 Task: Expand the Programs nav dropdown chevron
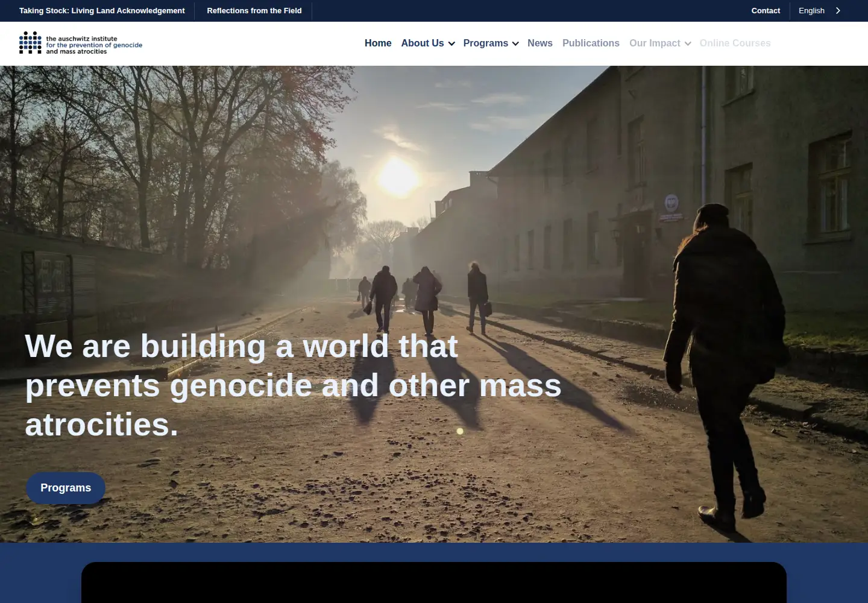[515, 44]
